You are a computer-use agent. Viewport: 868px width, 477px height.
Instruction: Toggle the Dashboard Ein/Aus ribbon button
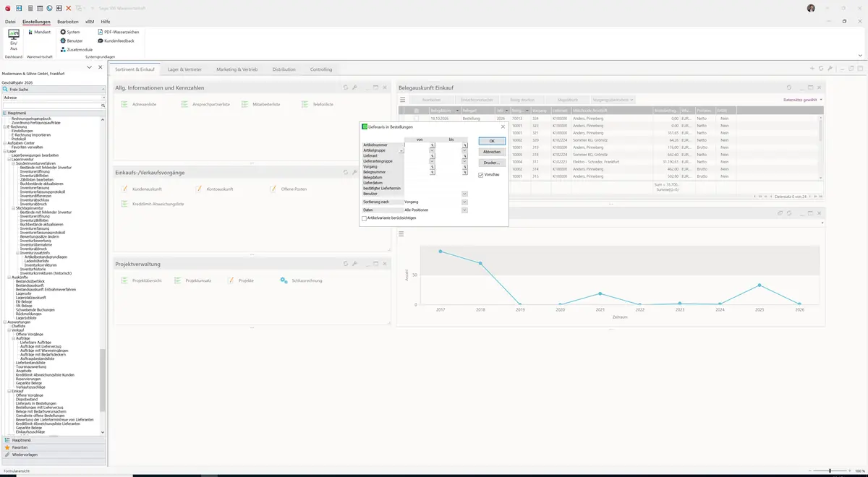click(x=13, y=40)
